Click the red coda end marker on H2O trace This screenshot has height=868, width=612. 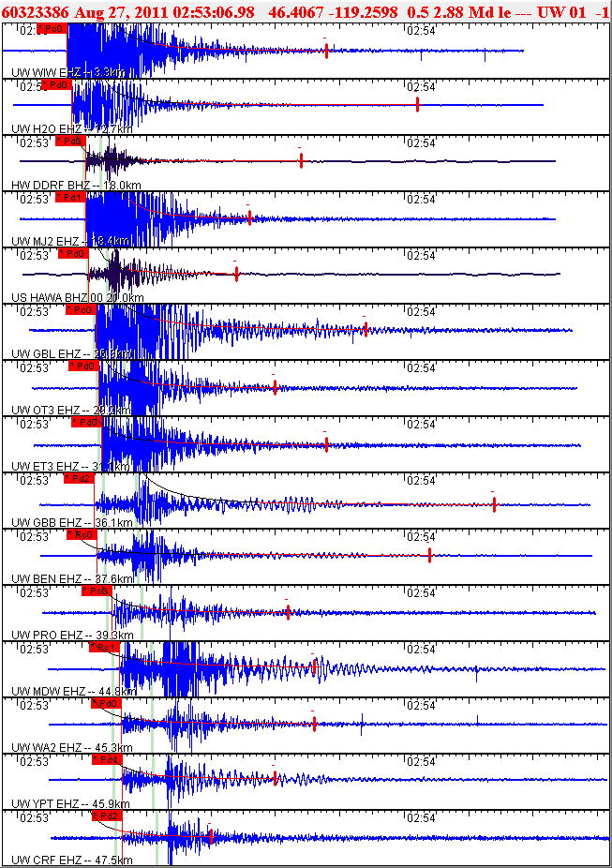click(417, 105)
